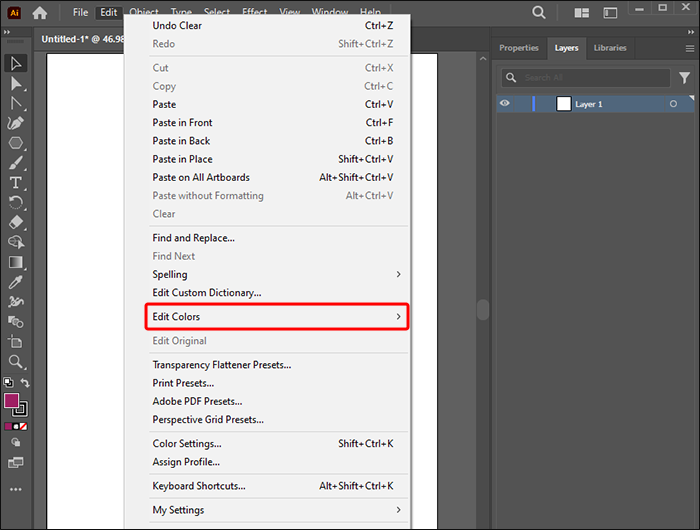700x530 pixels.
Task: Choose Keyboard Shortcuts from Edit menu
Action: (x=277, y=486)
